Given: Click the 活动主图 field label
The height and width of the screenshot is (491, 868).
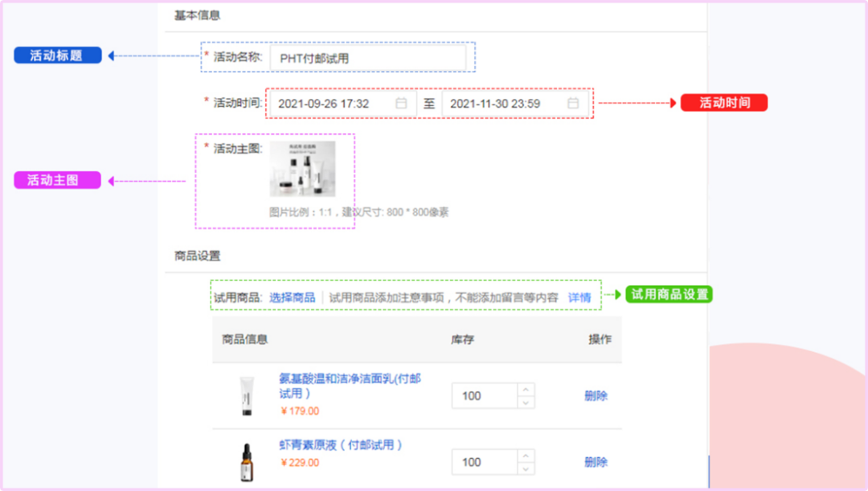Looking at the screenshot, I should point(237,149).
